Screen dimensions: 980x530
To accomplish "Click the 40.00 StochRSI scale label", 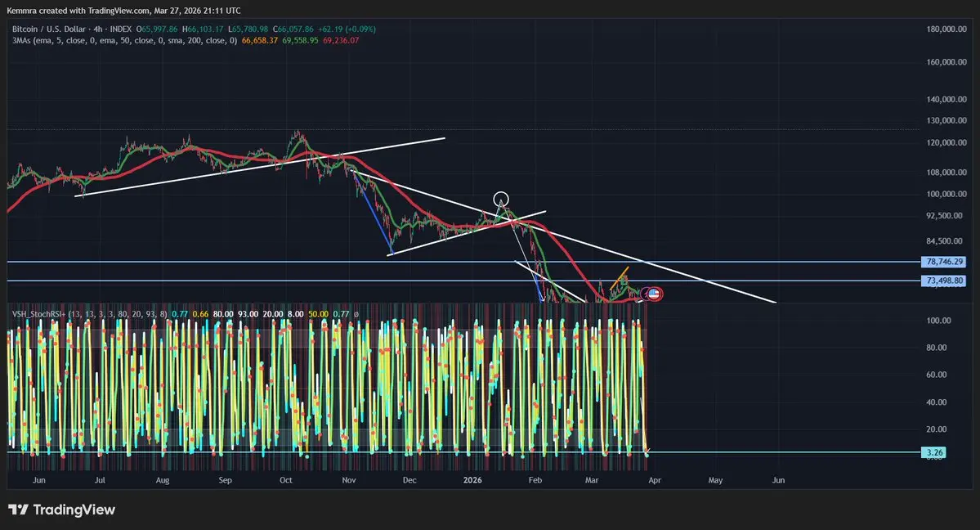I will 936,402.
